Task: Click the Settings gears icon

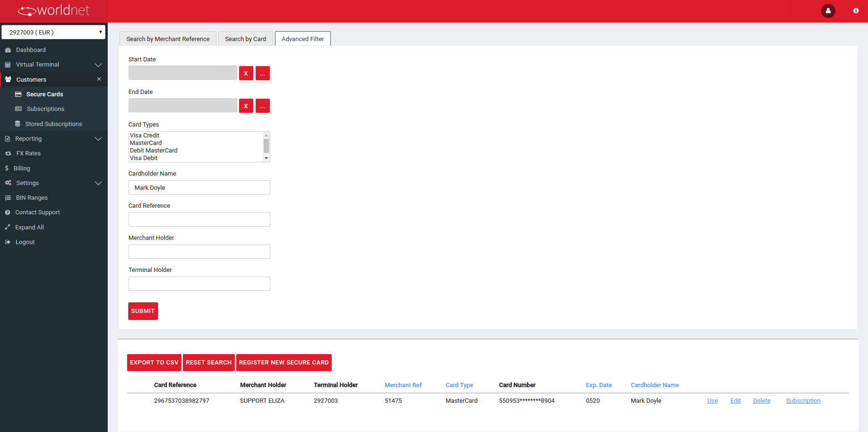Action: (x=8, y=183)
